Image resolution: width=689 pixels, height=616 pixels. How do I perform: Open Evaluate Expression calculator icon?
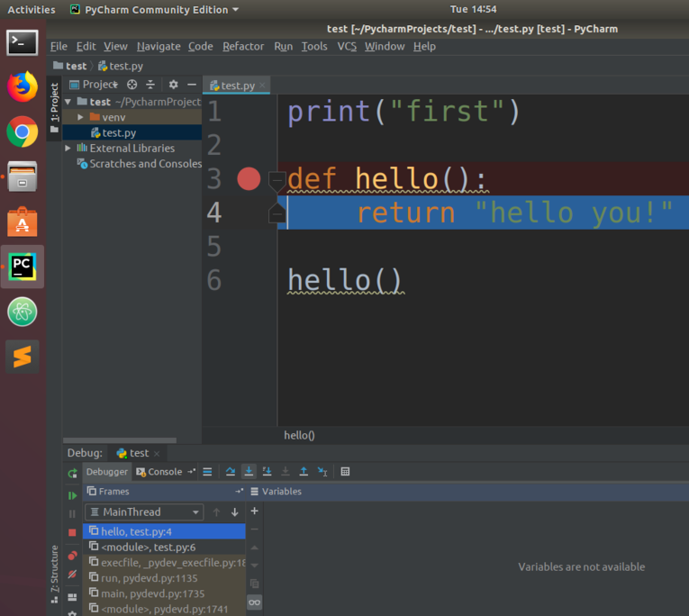[x=345, y=472]
